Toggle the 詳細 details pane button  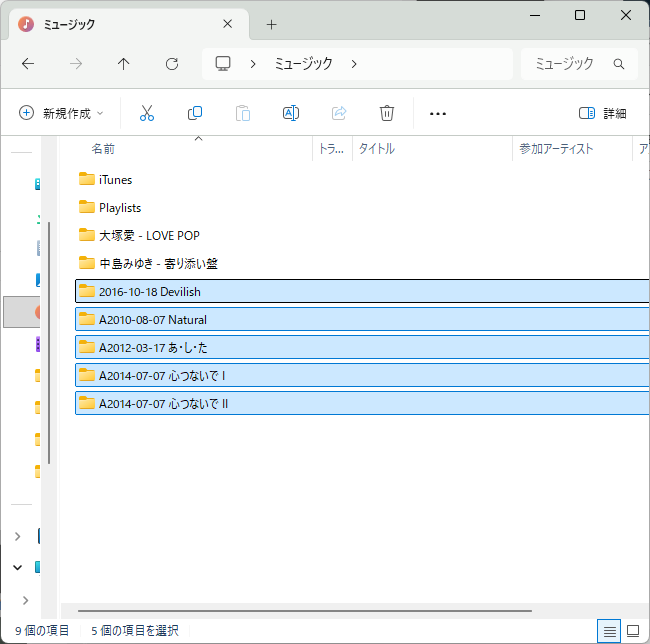pos(602,113)
